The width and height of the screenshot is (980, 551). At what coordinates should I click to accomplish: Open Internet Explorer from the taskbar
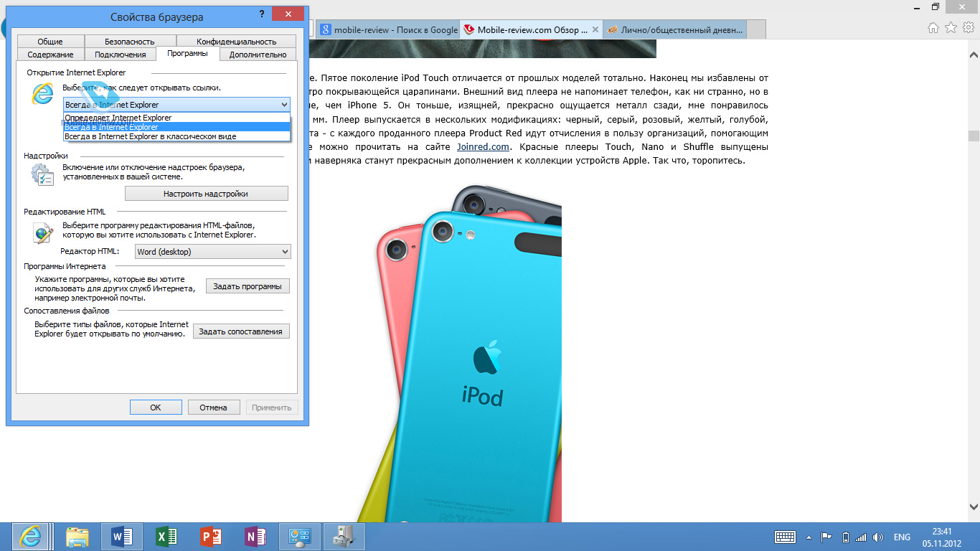coord(30,537)
